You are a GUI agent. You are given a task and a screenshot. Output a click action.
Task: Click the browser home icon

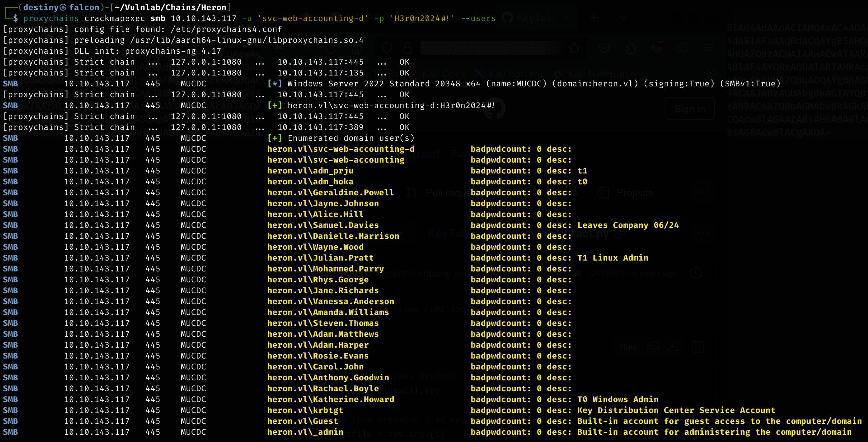click(357, 48)
